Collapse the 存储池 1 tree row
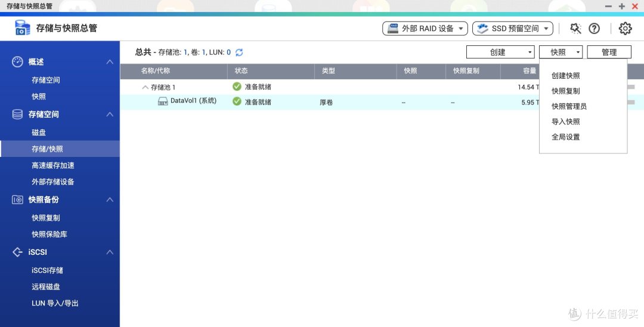Screen dimensions: 644x327 click(145, 87)
